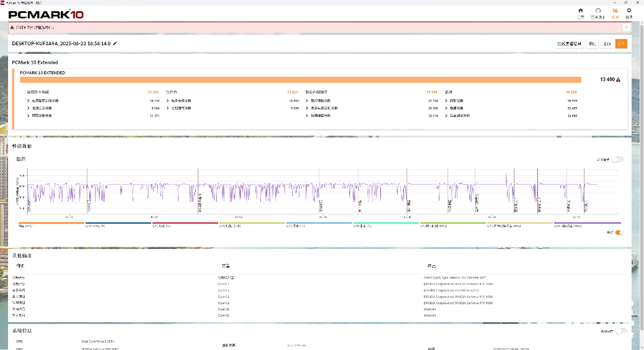
Task: Click the result name DESKTOP-KUF3A9A_2025-06-23 16:56:14.0
Action: [61, 43]
